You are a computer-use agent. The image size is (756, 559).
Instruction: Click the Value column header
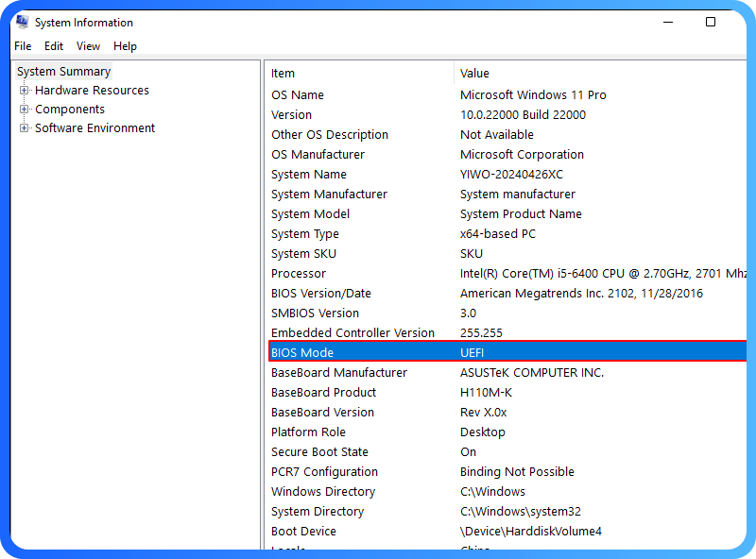[x=600, y=74]
